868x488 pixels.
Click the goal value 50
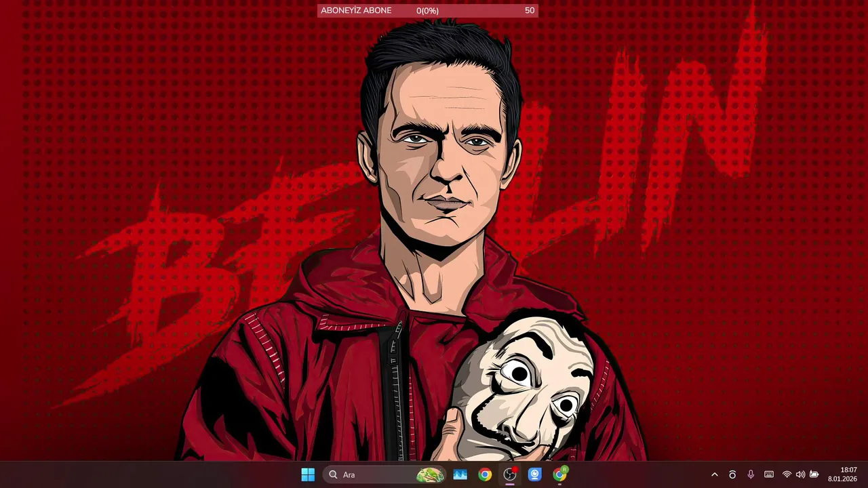tap(530, 10)
